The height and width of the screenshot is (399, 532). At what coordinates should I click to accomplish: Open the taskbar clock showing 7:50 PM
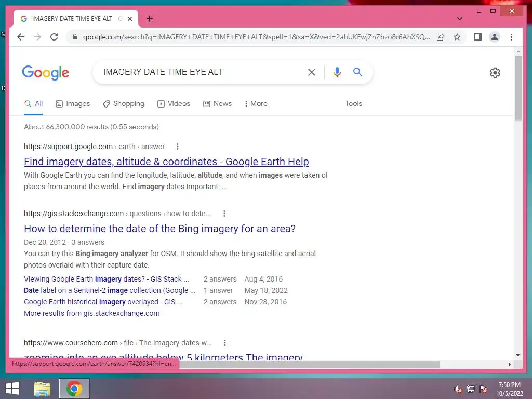pyautogui.click(x=509, y=389)
